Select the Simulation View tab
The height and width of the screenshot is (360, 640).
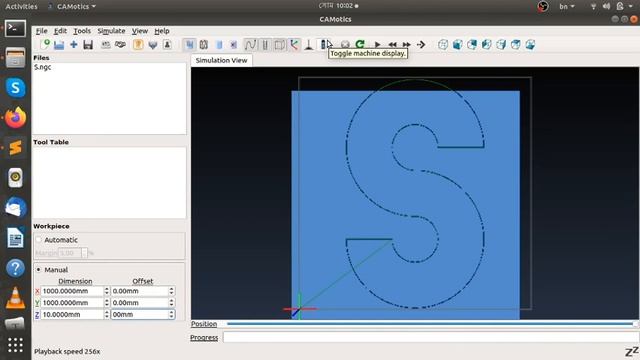point(221,60)
